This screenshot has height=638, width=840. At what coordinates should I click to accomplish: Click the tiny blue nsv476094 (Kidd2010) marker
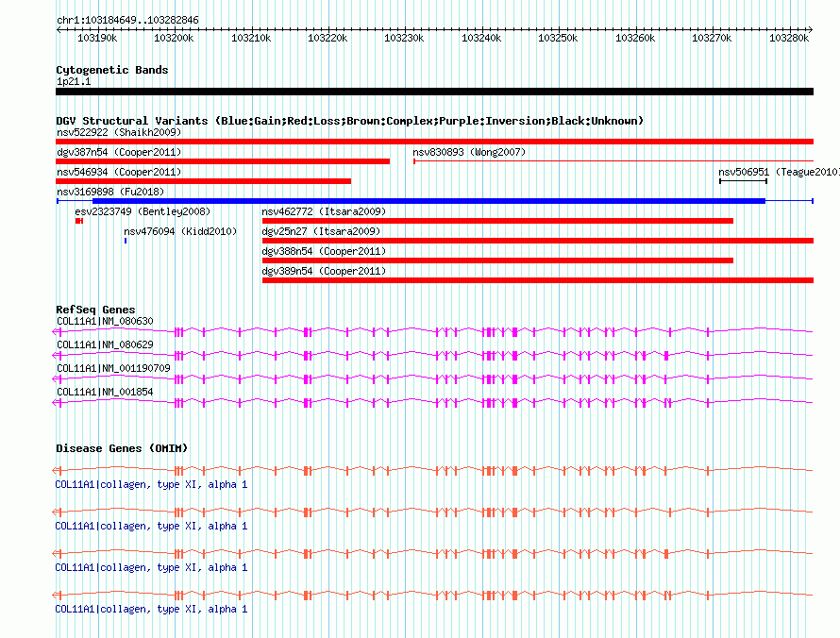tap(126, 241)
